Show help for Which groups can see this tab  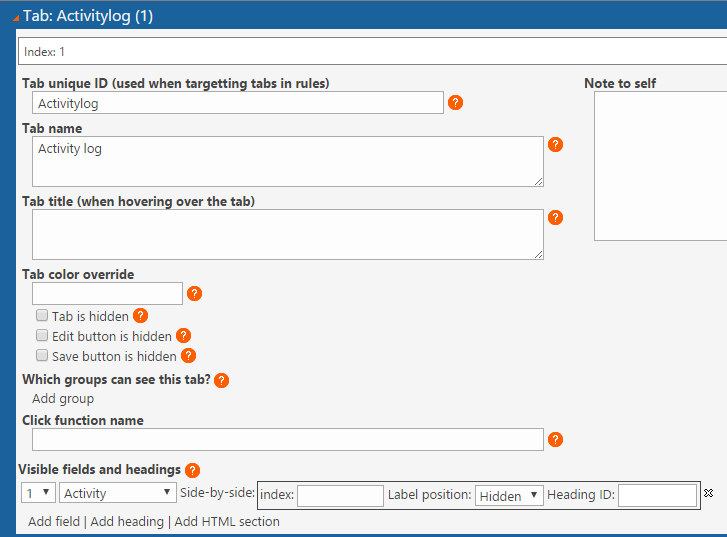pos(222,380)
